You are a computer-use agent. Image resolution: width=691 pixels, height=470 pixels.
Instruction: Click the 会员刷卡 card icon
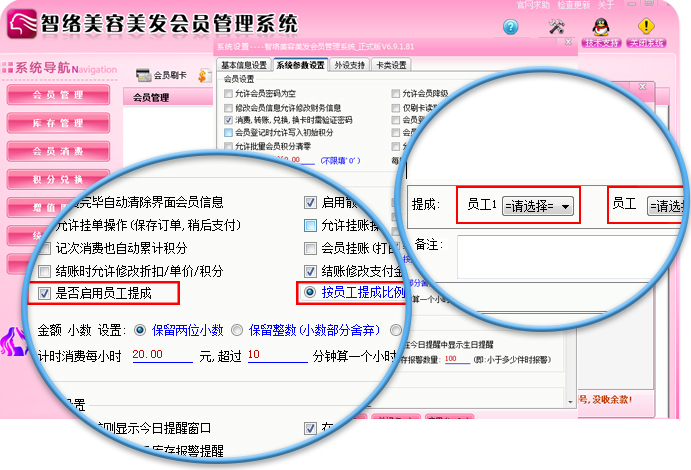[x=144, y=75]
